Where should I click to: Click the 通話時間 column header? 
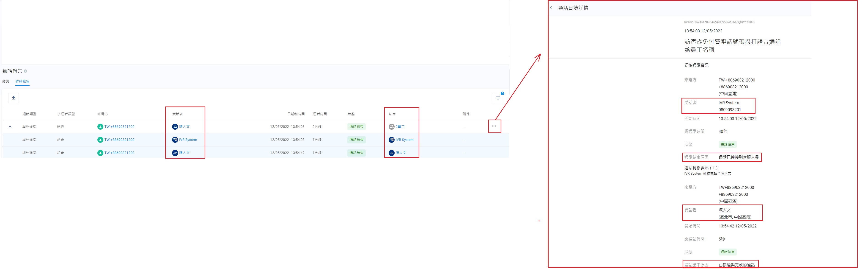coord(319,114)
